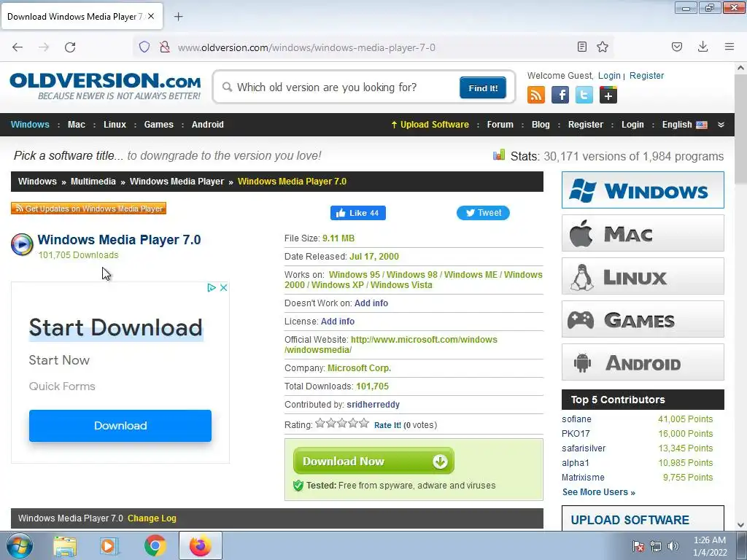
Task: Click the Games controller platform banner
Action: pos(643,319)
